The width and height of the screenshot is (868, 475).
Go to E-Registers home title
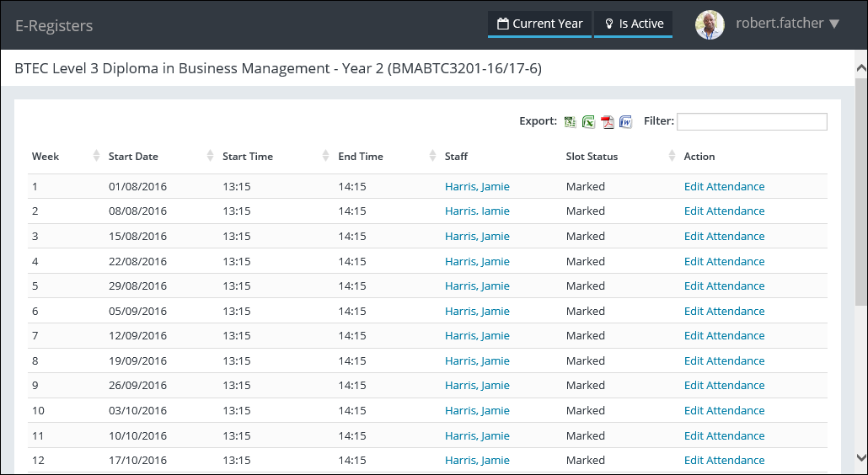pos(54,25)
